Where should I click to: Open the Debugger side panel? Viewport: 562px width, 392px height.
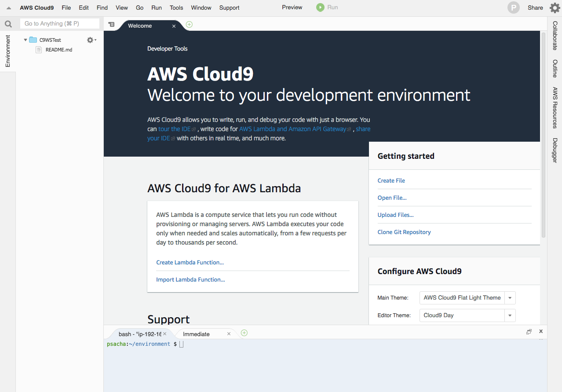555,150
